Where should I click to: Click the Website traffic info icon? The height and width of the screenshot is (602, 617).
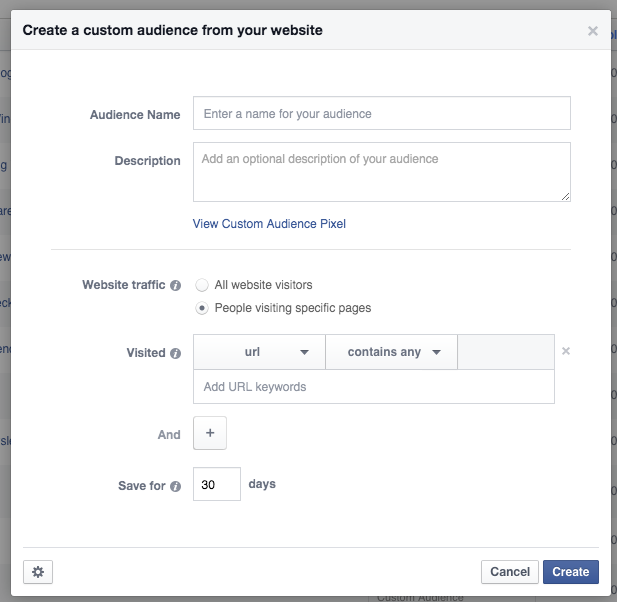pos(176,285)
